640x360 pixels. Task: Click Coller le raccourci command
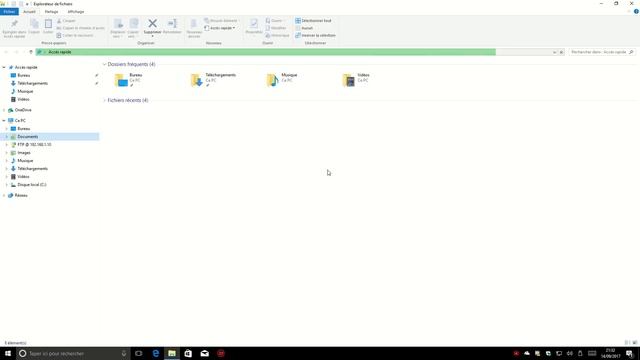coord(75,36)
